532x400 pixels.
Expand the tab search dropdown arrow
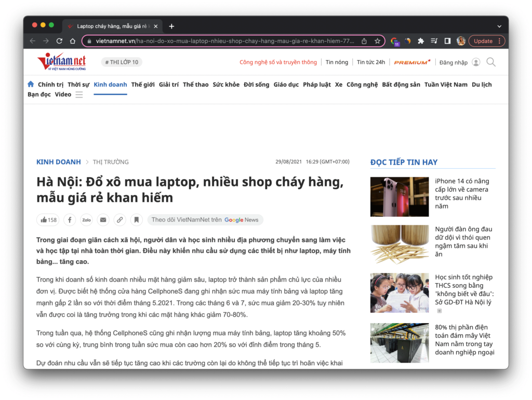tap(499, 26)
